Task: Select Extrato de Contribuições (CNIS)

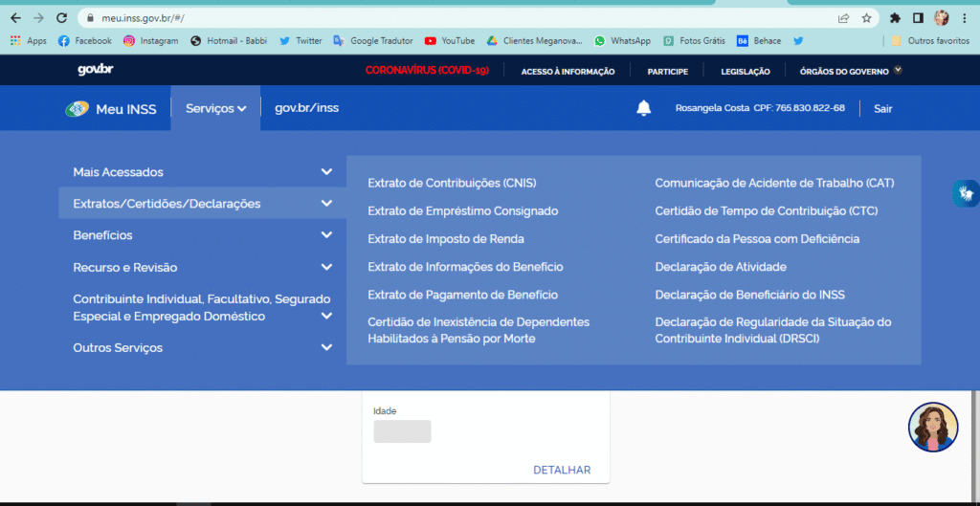Action: [x=452, y=184]
